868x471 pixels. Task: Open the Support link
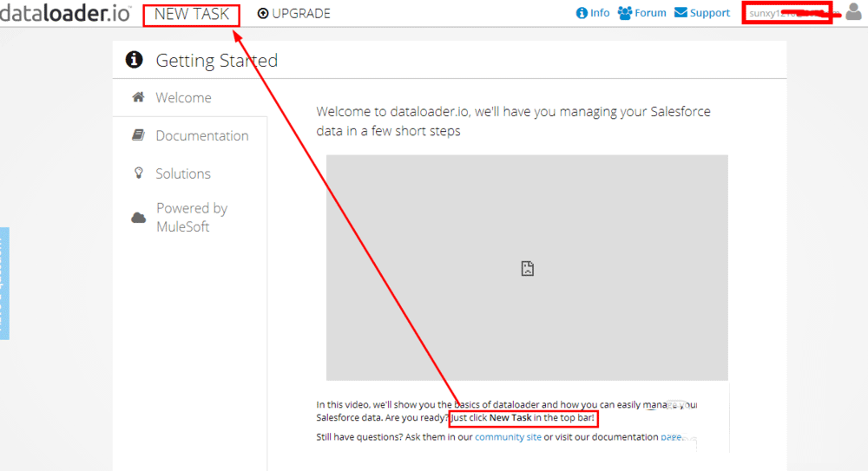[702, 13]
